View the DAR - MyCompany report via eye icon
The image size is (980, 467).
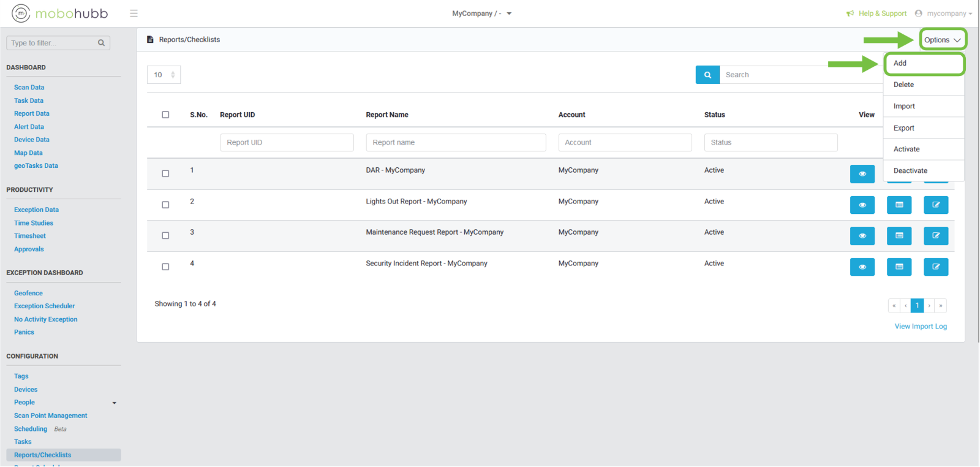(862, 174)
